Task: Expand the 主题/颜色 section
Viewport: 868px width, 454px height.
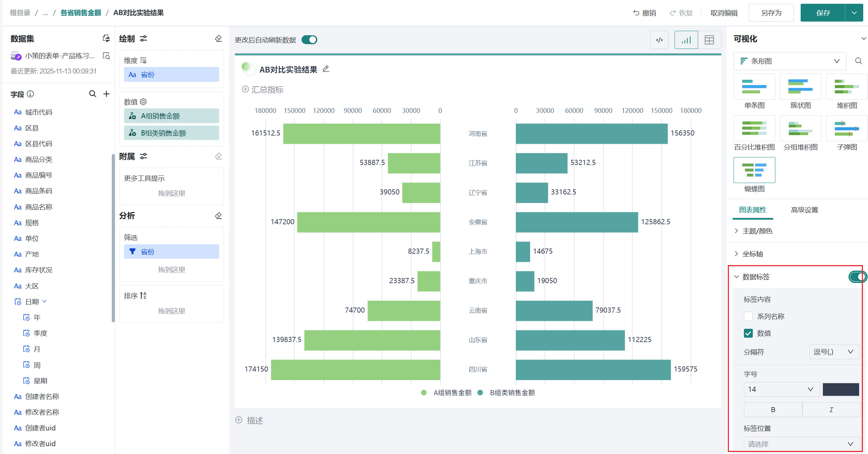Action: click(757, 231)
